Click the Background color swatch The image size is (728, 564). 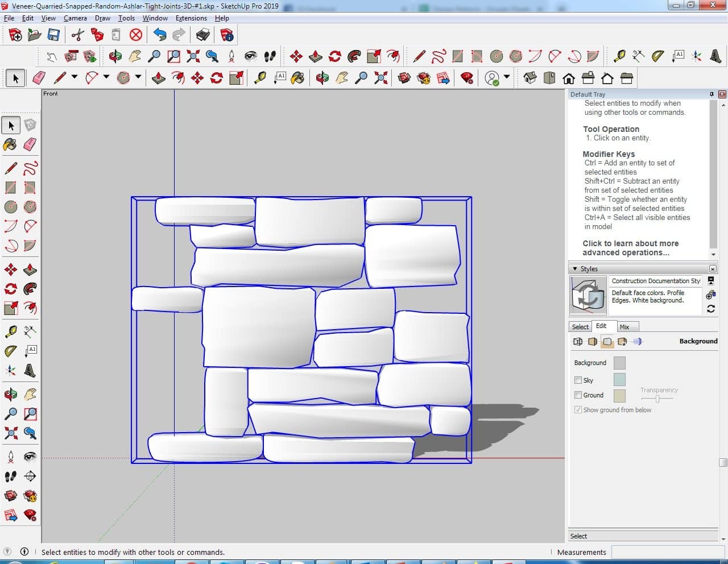pyautogui.click(x=619, y=363)
